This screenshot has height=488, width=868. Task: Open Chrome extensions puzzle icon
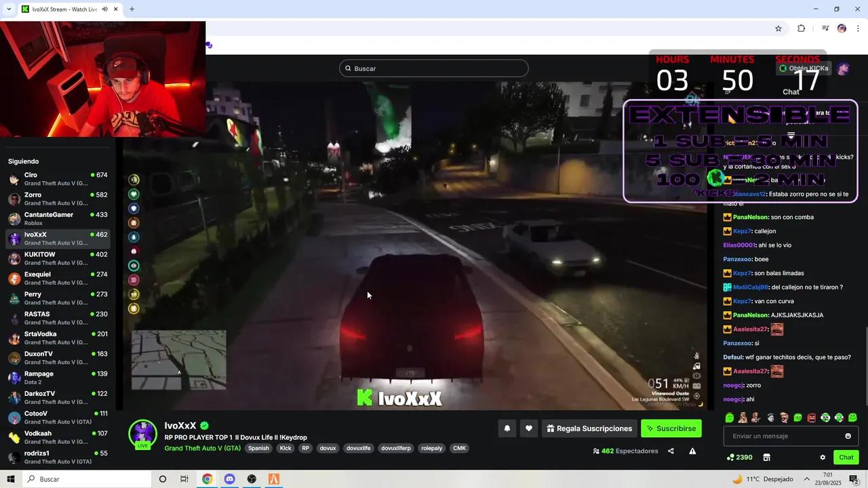801,28
